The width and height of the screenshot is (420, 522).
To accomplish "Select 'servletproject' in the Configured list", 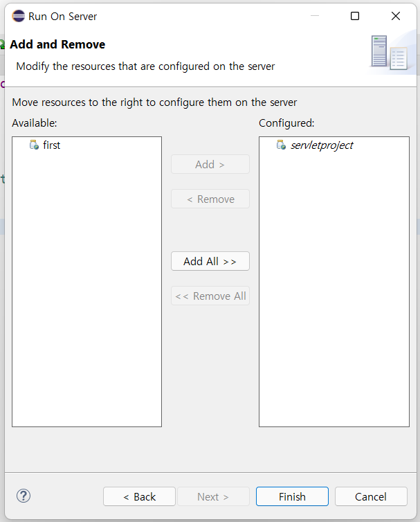I will click(x=322, y=145).
